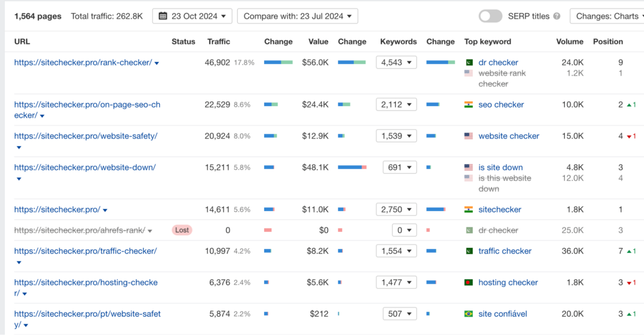
Task: Sort by the Traffic column header
Action: click(218, 41)
